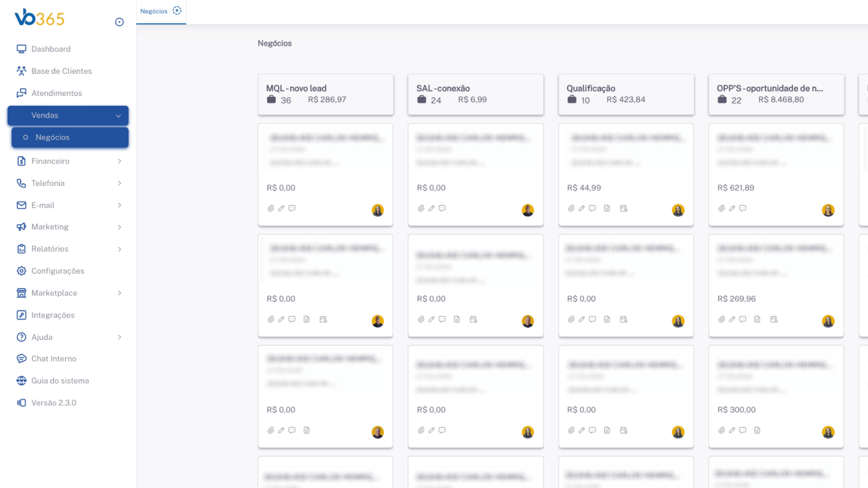Image resolution: width=868 pixels, height=488 pixels.
Task: Click the Qualificação column title
Action: (x=591, y=88)
